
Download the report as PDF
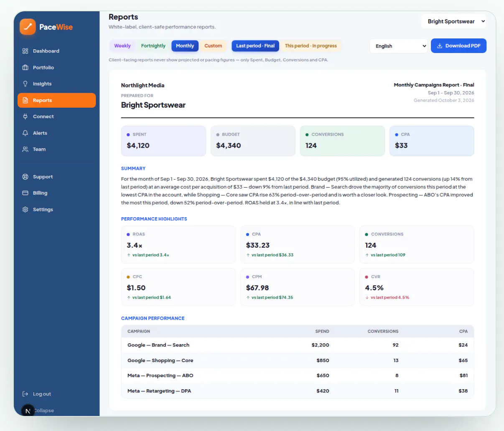click(458, 46)
